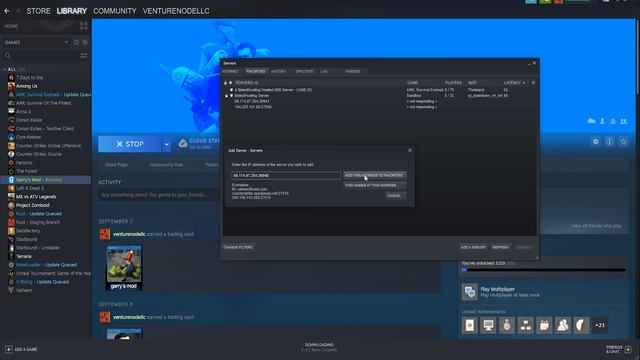640x360 pixels.
Task: Click the add column plus icon in Servers
Action: 533,82
